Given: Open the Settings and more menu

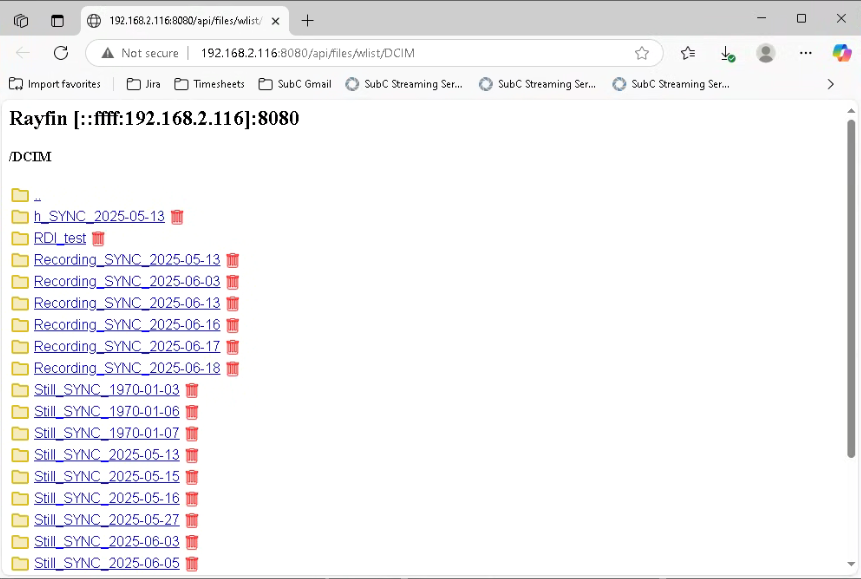Looking at the screenshot, I should (804, 53).
